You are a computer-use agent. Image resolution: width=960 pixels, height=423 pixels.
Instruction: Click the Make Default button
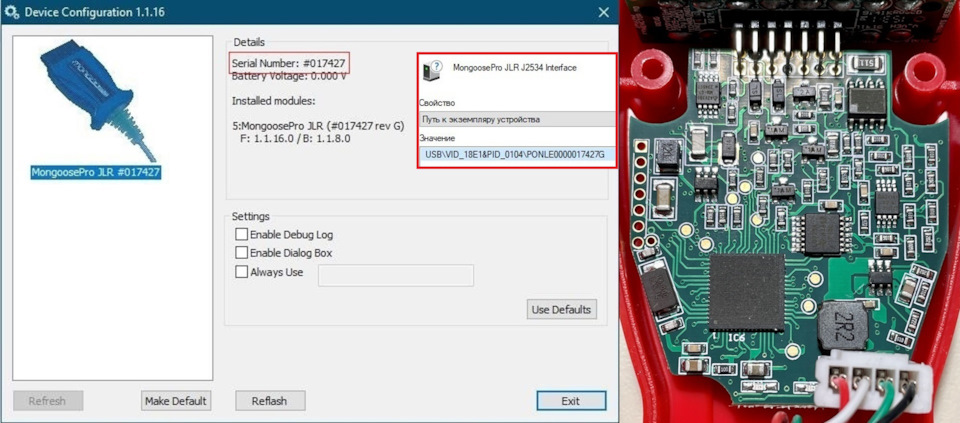[176, 401]
